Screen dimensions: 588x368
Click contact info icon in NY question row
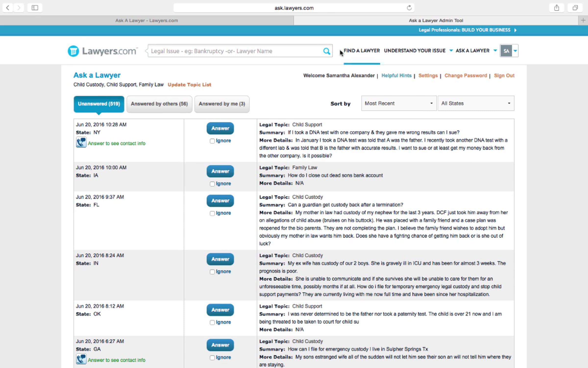(x=81, y=143)
